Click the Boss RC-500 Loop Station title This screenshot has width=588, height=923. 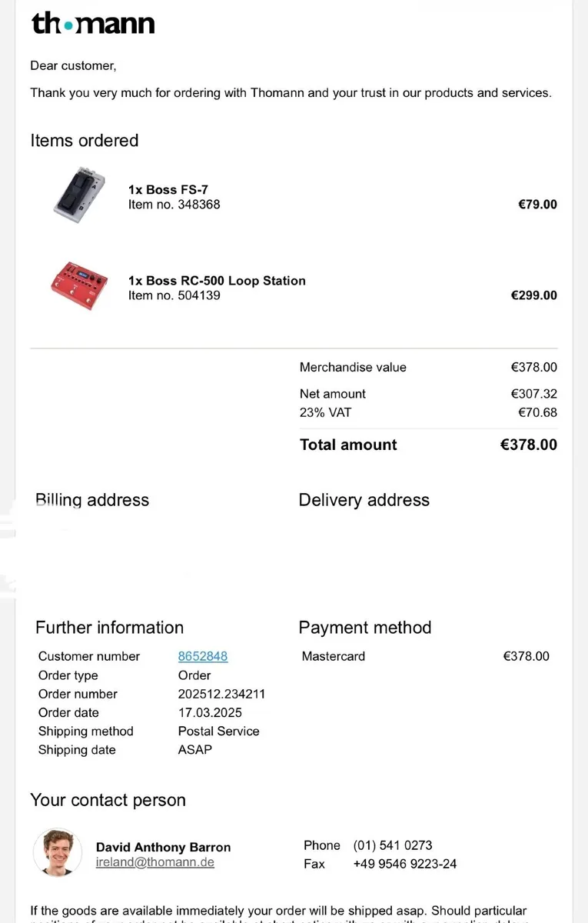coord(217,281)
